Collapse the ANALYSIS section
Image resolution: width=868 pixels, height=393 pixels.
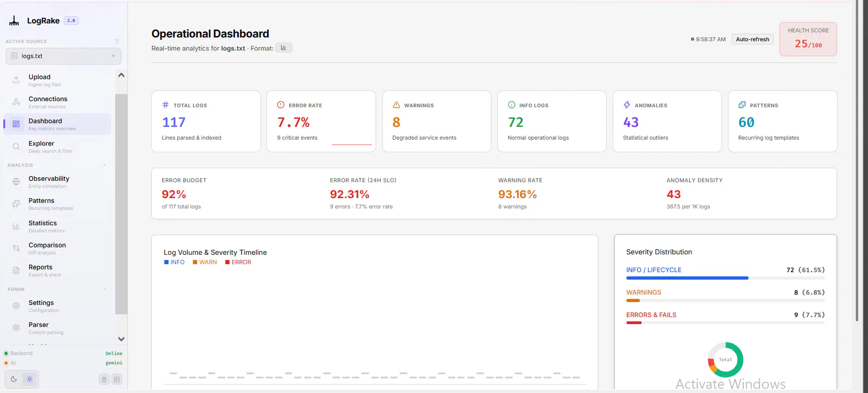pos(104,165)
